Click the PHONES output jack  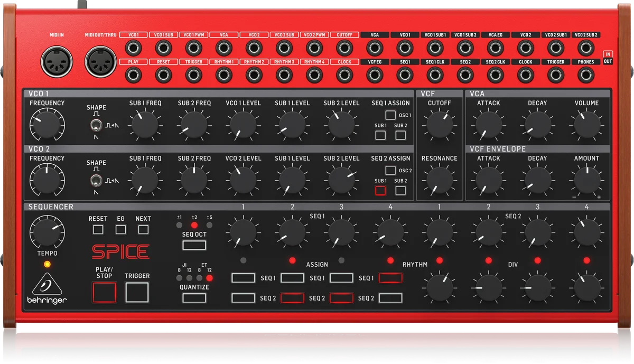pyautogui.click(x=586, y=75)
